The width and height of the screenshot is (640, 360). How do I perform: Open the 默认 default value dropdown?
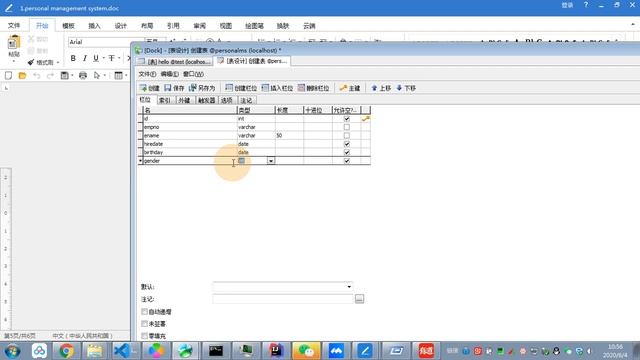pos(349,287)
